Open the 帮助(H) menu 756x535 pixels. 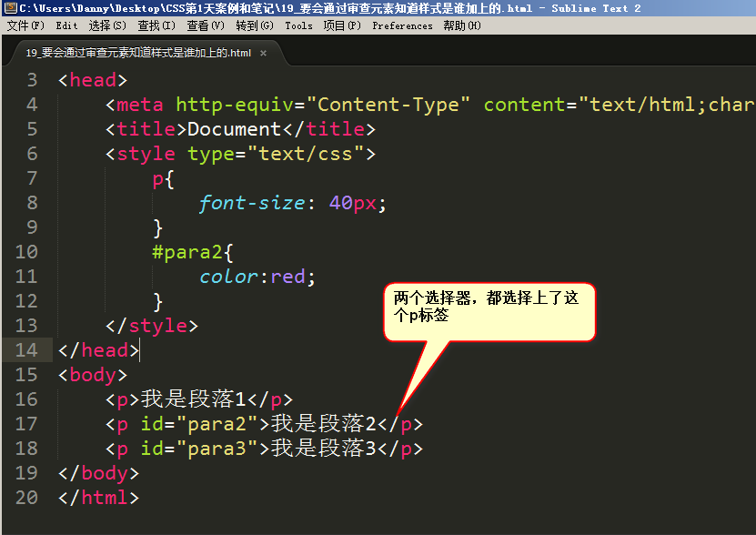[x=462, y=25]
